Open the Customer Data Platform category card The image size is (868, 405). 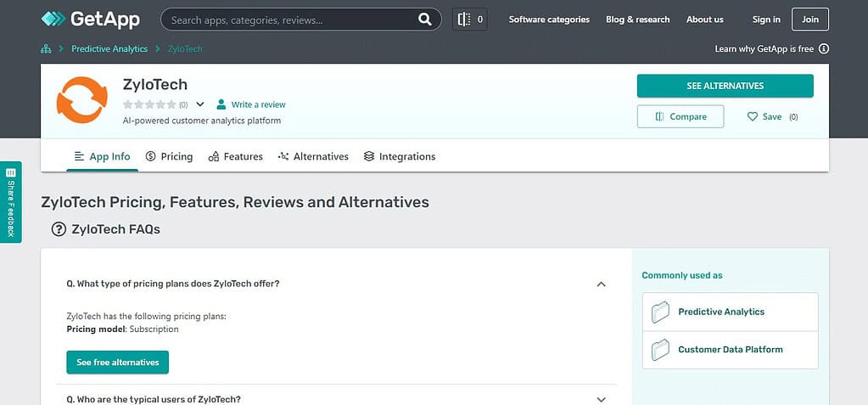point(731,350)
